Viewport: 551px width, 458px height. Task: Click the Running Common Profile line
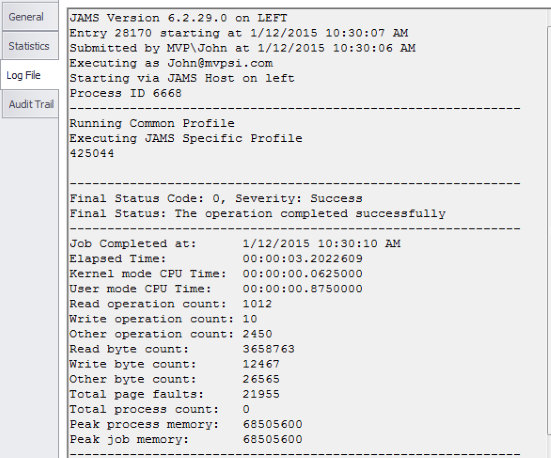click(152, 123)
